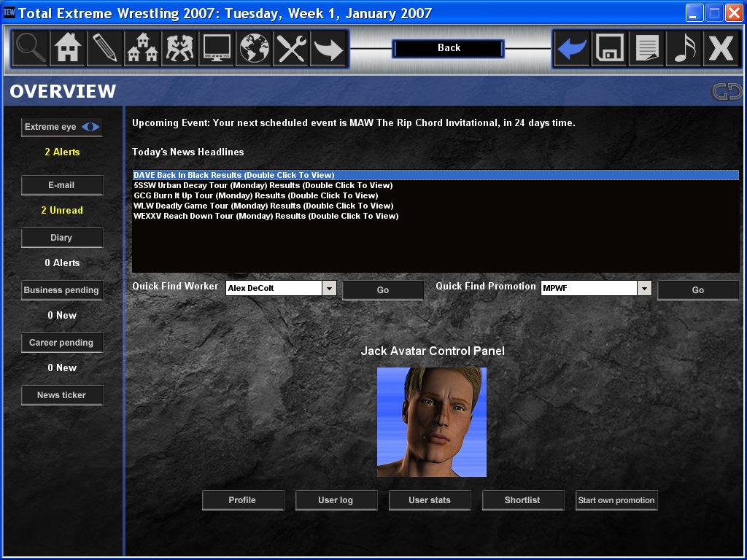The width and height of the screenshot is (747, 560).
Task: Click the Jack Avatar portrait image
Action: 431,422
